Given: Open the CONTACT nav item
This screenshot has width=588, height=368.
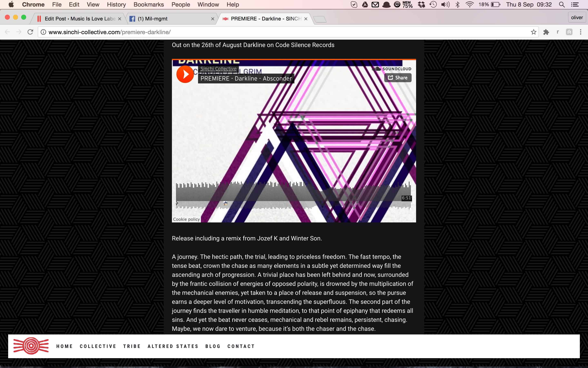Looking at the screenshot, I should pyautogui.click(x=241, y=346).
